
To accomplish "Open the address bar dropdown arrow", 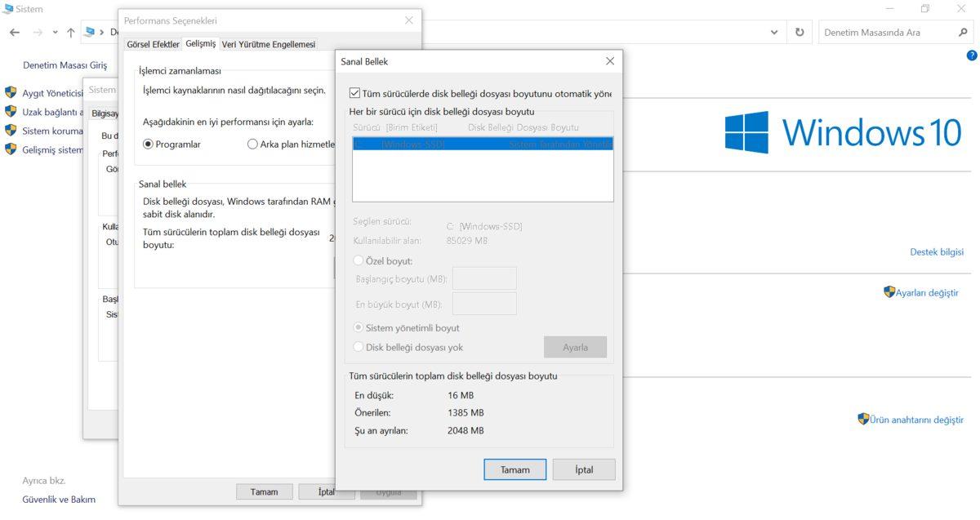I will [x=773, y=32].
